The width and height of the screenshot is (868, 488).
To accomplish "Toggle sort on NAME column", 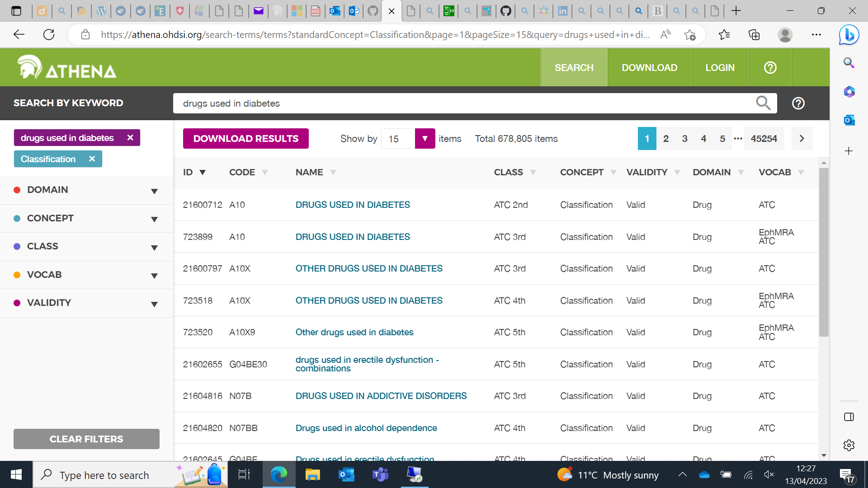I will [333, 173].
